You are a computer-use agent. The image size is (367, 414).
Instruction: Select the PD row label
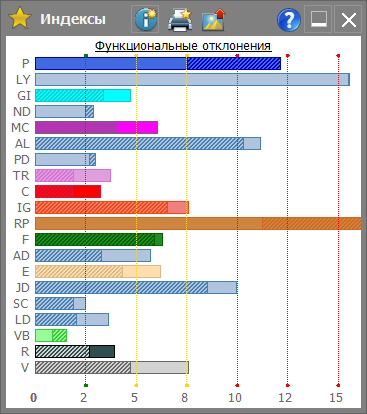click(22, 160)
